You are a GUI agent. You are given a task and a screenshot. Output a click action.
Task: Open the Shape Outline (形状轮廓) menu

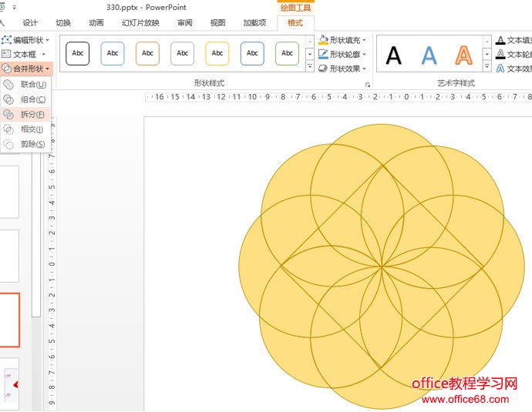[x=342, y=55]
